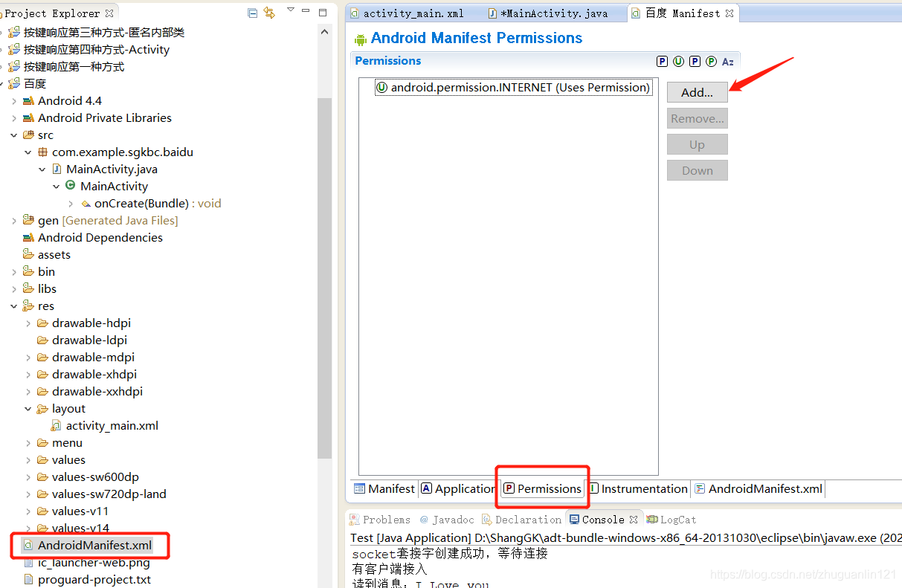
Task: Open Project Explorer view menu triangle
Action: [x=290, y=10]
